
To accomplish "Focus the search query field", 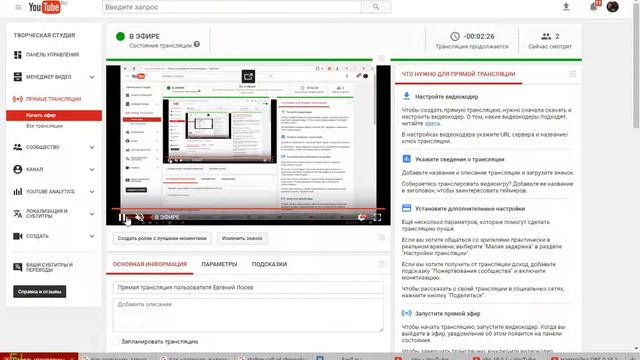I will tap(232, 7).
